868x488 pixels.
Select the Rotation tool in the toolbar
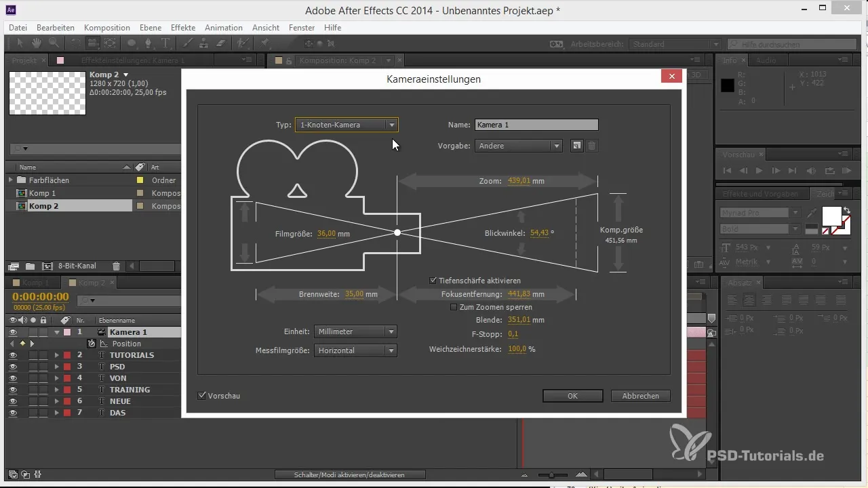tap(76, 43)
